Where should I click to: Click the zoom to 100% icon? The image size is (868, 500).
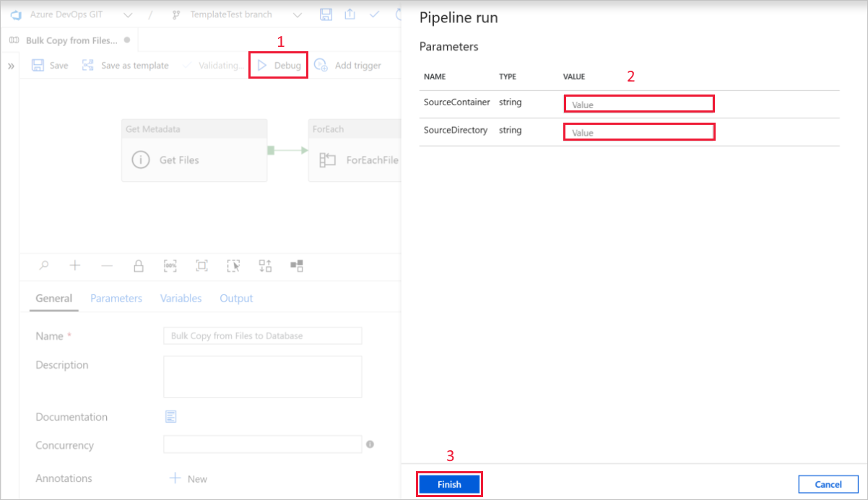[170, 266]
